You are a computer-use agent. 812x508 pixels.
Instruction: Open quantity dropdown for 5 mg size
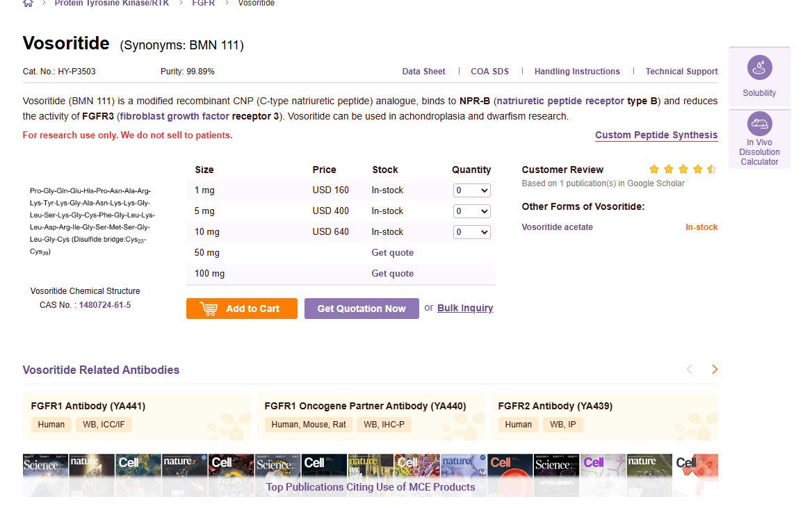pos(472,211)
